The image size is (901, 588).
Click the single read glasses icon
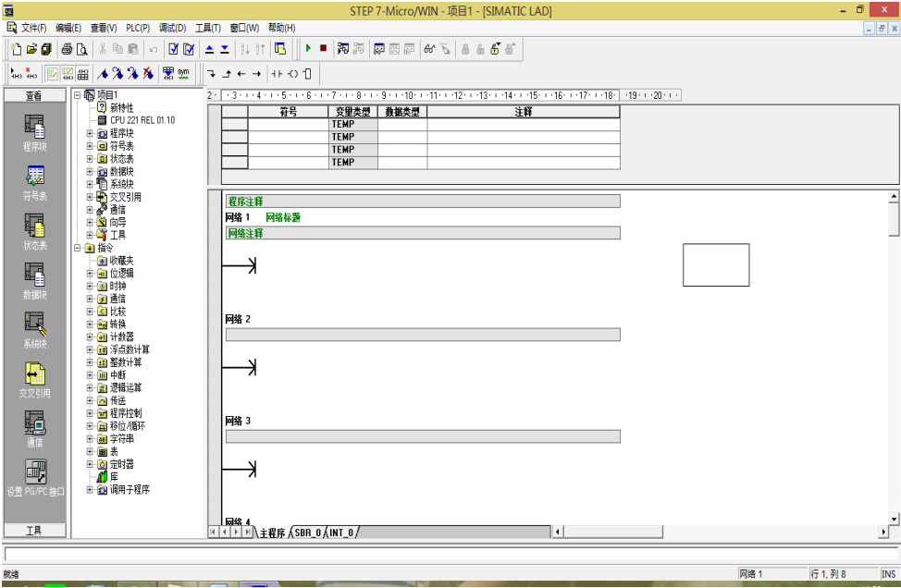430,49
